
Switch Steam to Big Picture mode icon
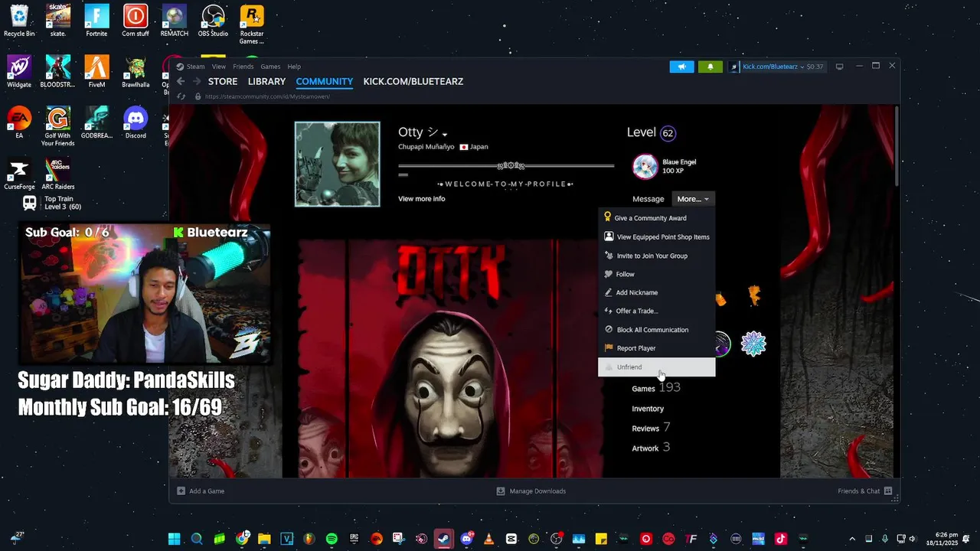click(x=839, y=67)
